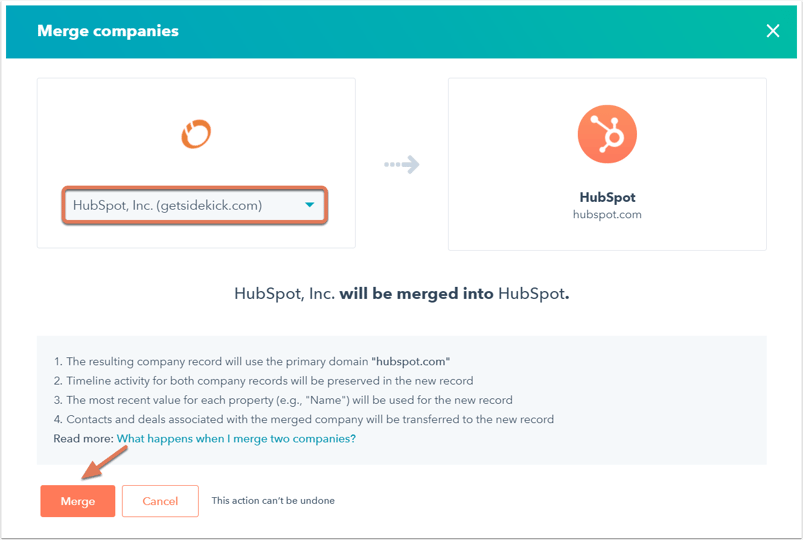Click the timeline activity note, item 2
Viewport: 803px width, 540px height.
coord(263,381)
